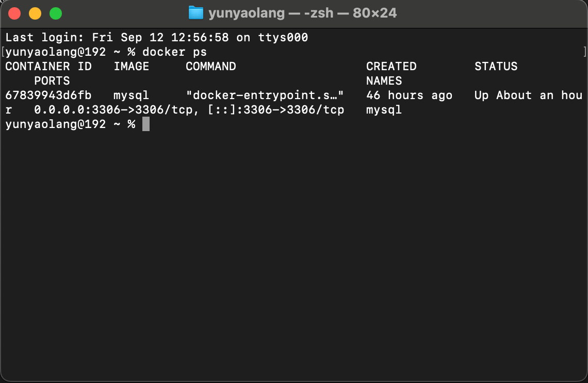
Task: Close the Terminal window with red button
Action: coord(14,13)
